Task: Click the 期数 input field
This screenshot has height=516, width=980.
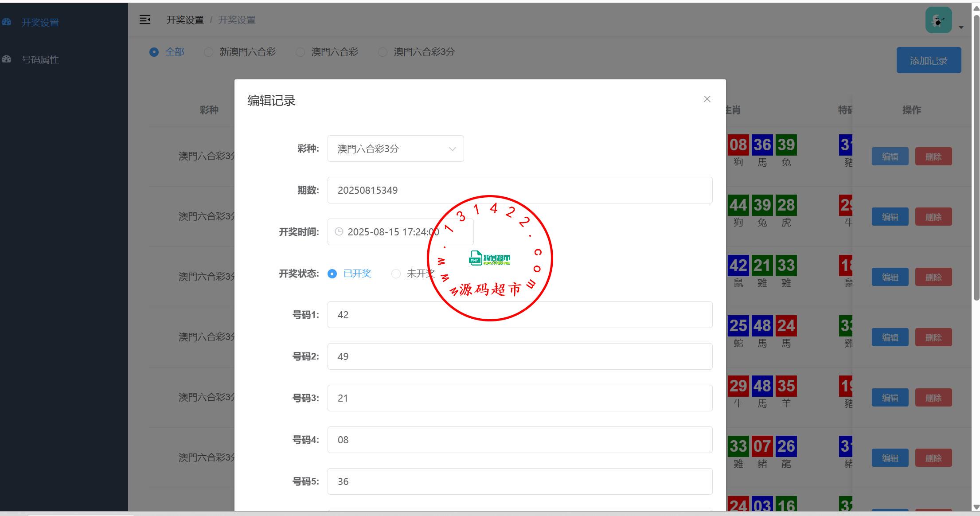Action: [x=520, y=190]
